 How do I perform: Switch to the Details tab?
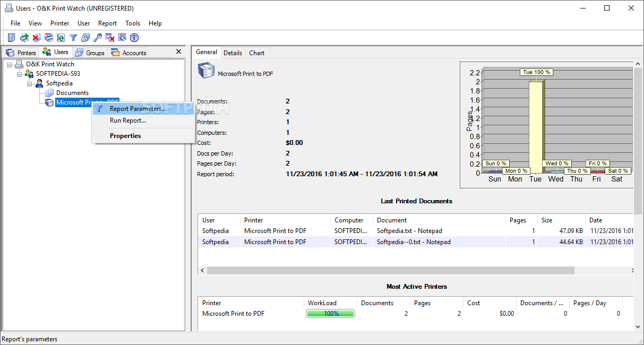coord(233,53)
